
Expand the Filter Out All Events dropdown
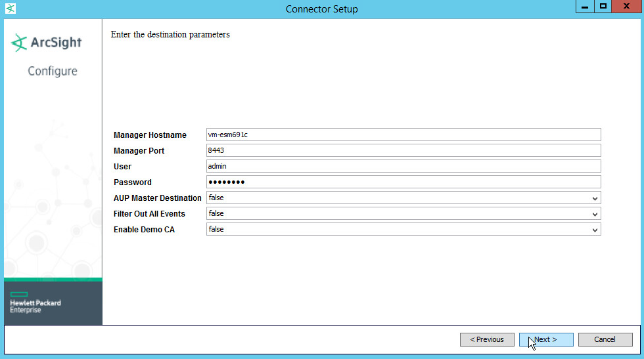point(403,213)
